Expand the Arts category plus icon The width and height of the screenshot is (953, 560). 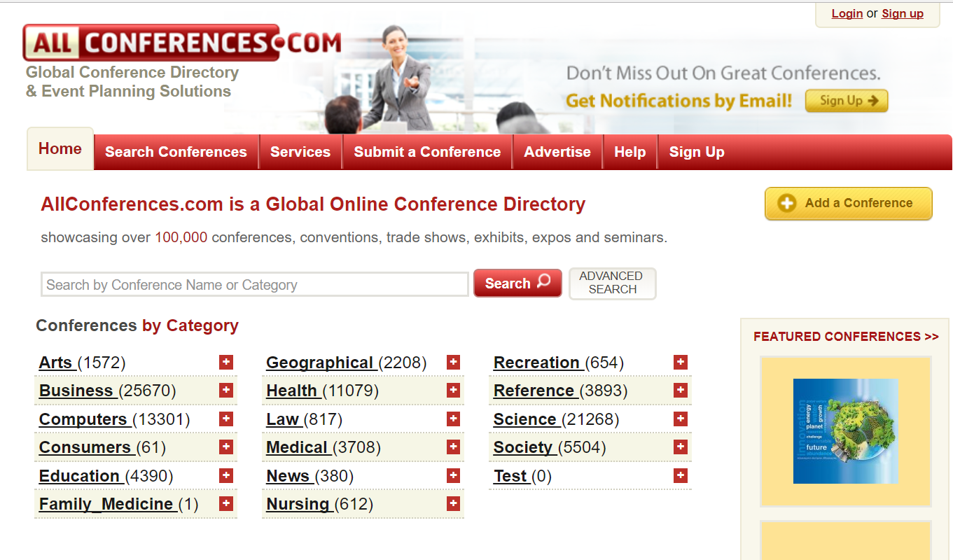coord(226,362)
